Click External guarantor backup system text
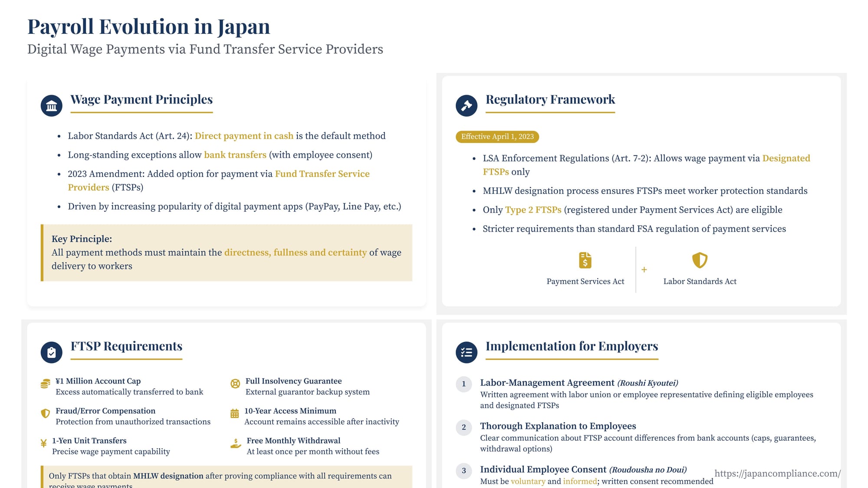 point(308,392)
